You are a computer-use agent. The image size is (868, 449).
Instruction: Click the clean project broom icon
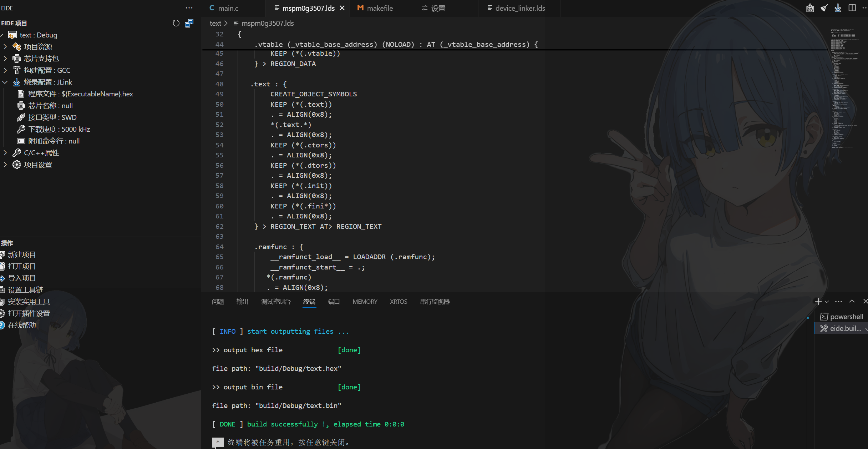coord(824,8)
